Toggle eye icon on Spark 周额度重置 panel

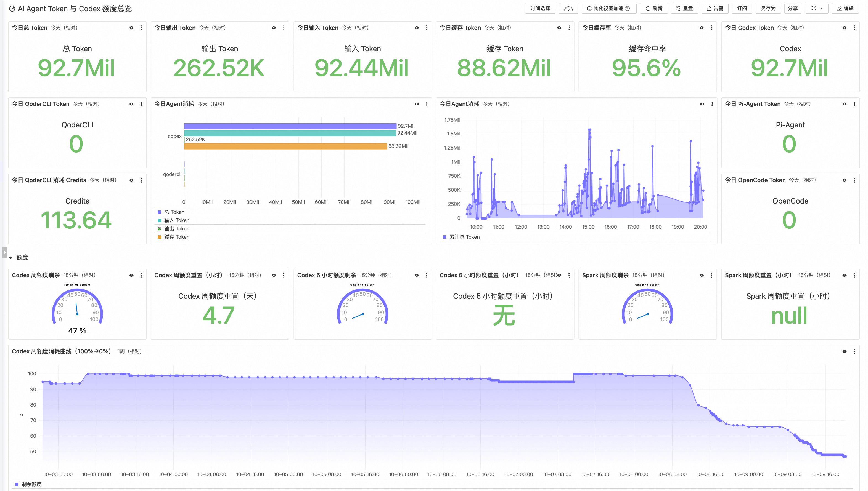pyautogui.click(x=845, y=276)
